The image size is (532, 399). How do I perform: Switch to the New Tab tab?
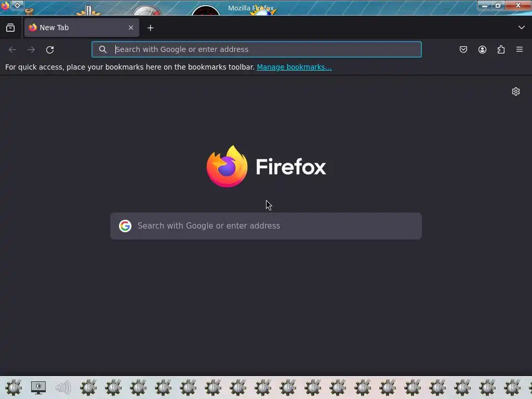[82, 28]
